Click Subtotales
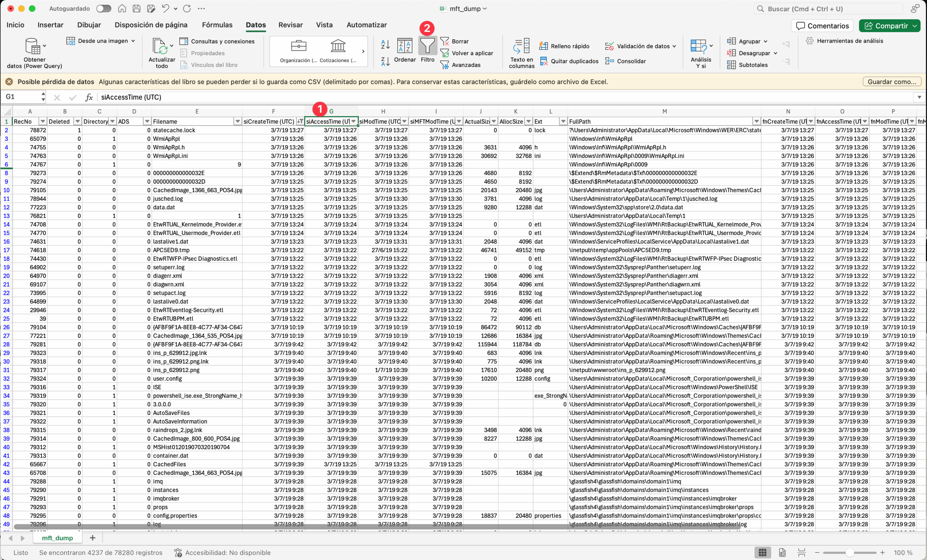 pyautogui.click(x=747, y=65)
